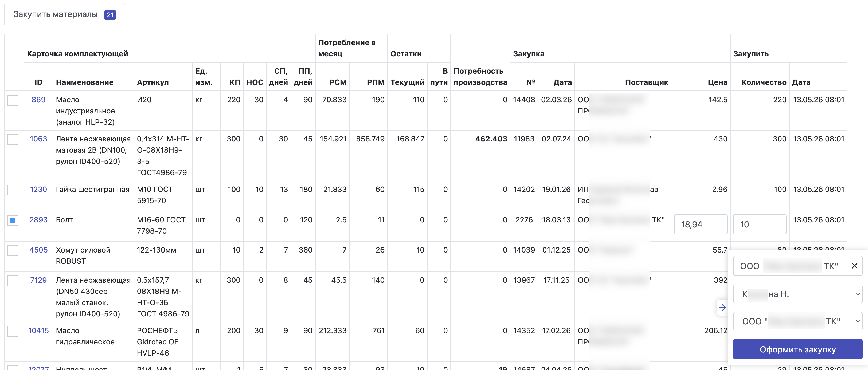Screen dimensions: 868x370
Task: Clear the supplier field with X icon
Action: coord(854,266)
